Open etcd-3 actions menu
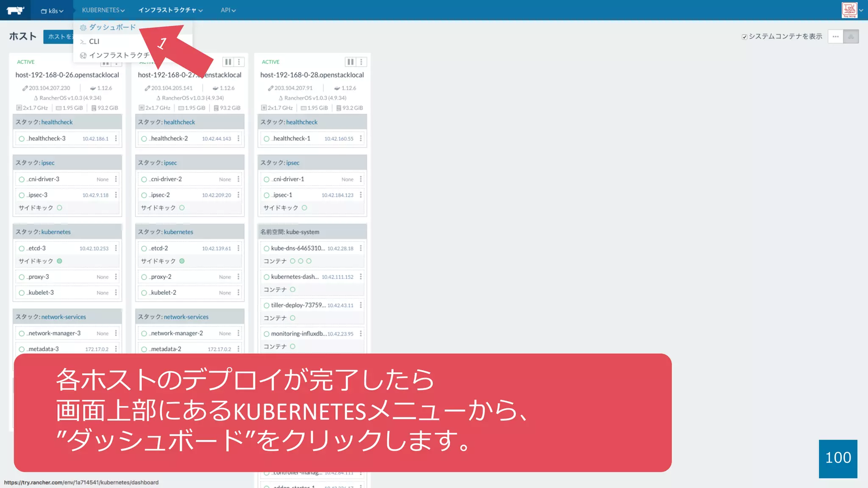 [x=116, y=248]
